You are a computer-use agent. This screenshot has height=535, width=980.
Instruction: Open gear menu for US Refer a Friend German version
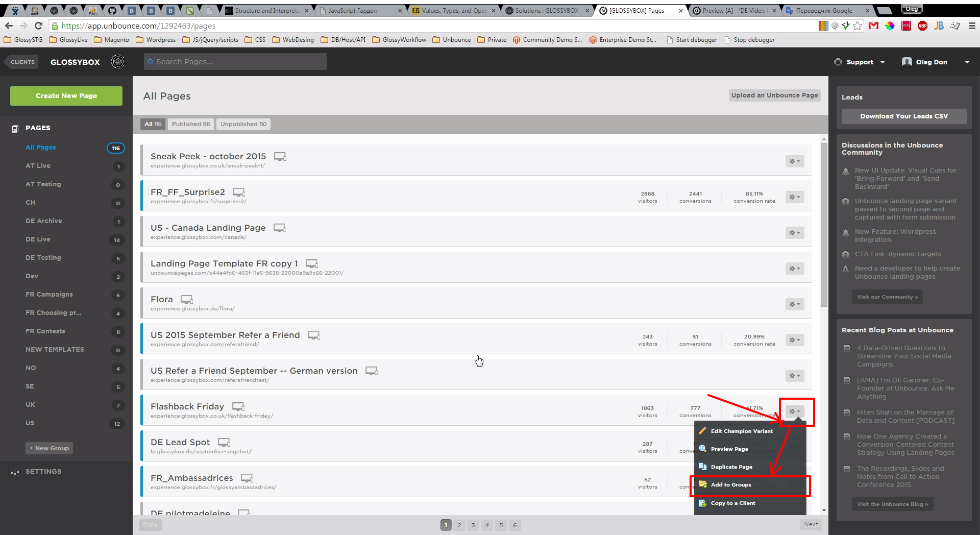coord(795,376)
